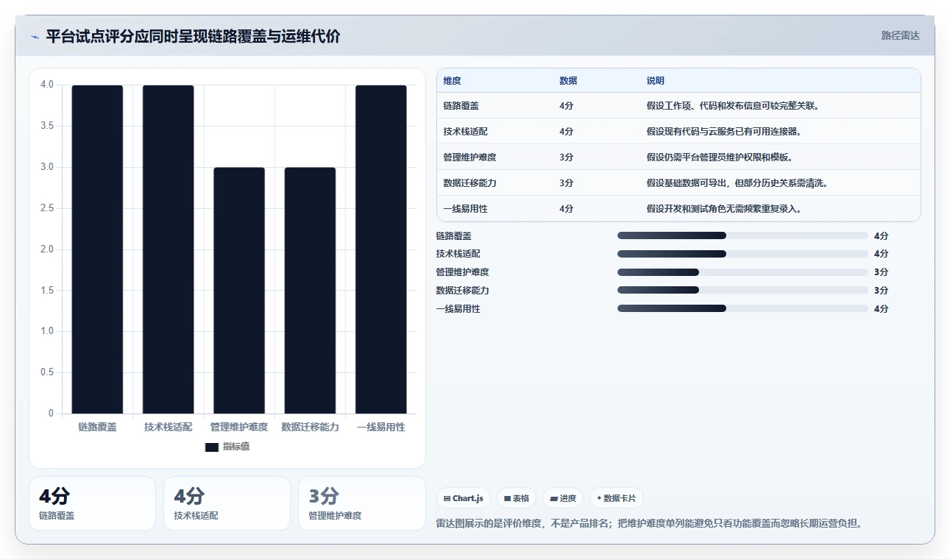The image size is (950, 560).
Task: Select the 管理维护难度 cell in the table
Action: pyautogui.click(x=470, y=157)
